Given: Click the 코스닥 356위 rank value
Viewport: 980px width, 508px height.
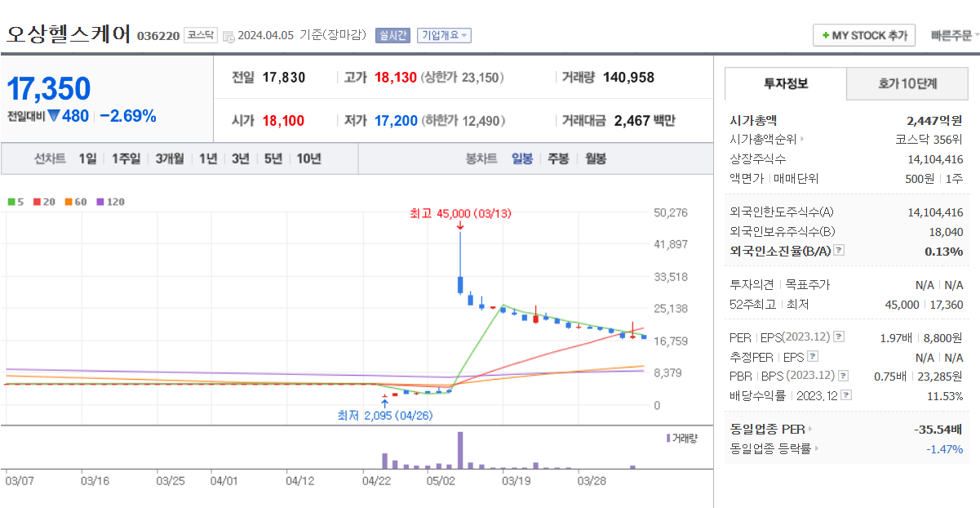Looking at the screenshot, I should click(929, 140).
